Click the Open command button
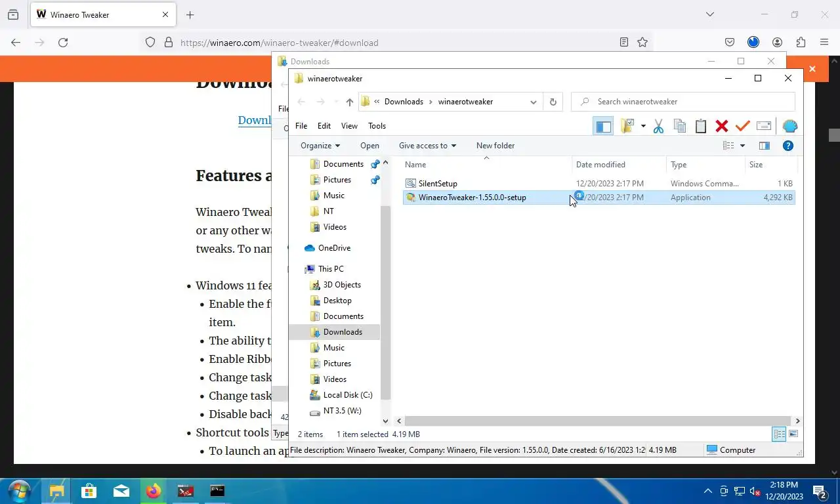 369,146
